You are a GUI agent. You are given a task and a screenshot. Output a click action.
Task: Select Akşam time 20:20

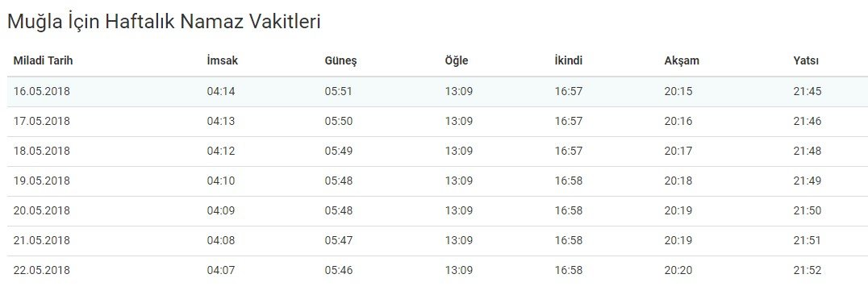(x=678, y=271)
